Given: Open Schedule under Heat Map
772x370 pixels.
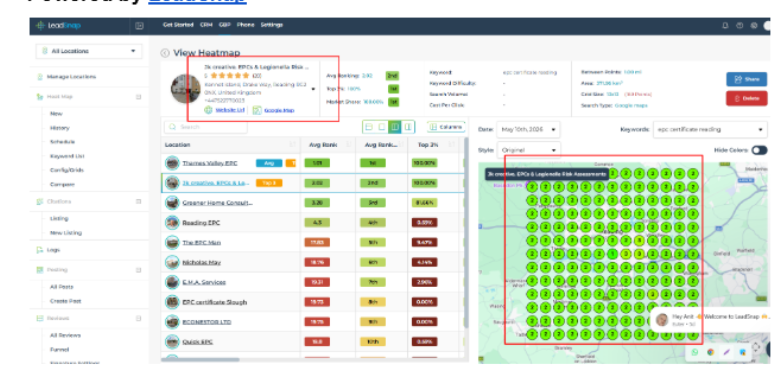Looking at the screenshot, I should pos(63,142).
